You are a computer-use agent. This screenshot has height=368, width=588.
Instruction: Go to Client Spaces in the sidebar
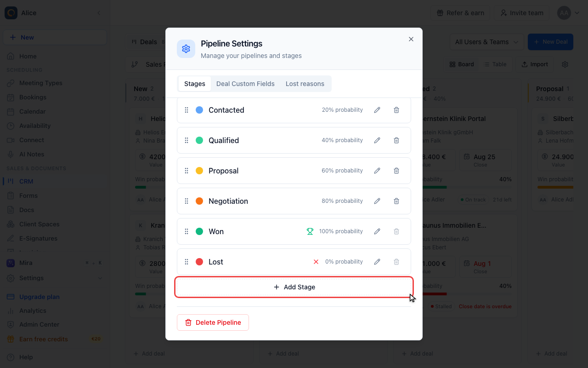click(x=55, y=224)
